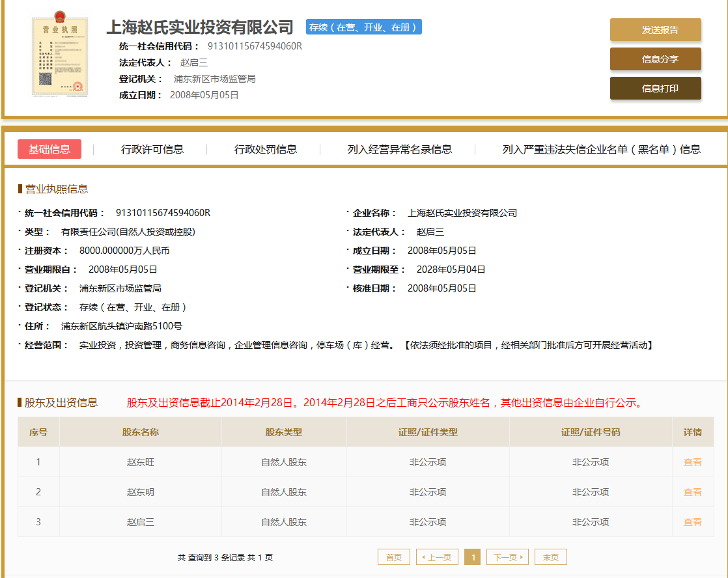View details for shareholder 赵东旺
The width and height of the screenshot is (728, 578).
[692, 462]
